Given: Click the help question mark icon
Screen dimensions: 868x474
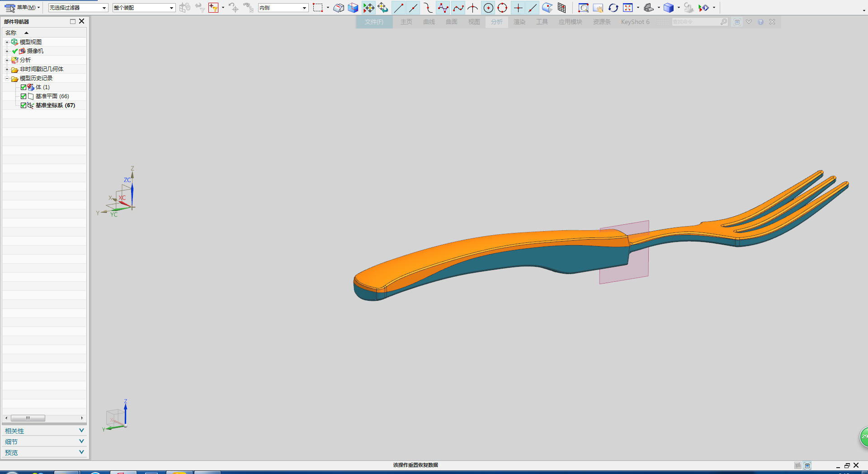Looking at the screenshot, I should (x=761, y=22).
